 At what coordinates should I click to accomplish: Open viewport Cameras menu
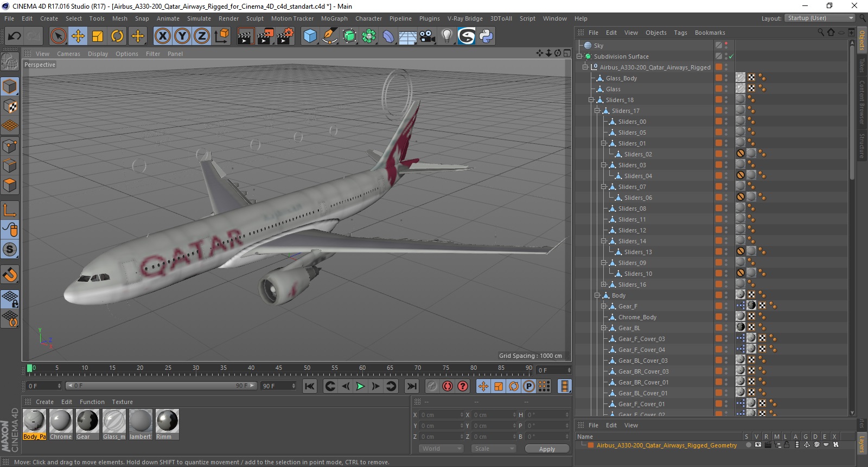(68, 54)
